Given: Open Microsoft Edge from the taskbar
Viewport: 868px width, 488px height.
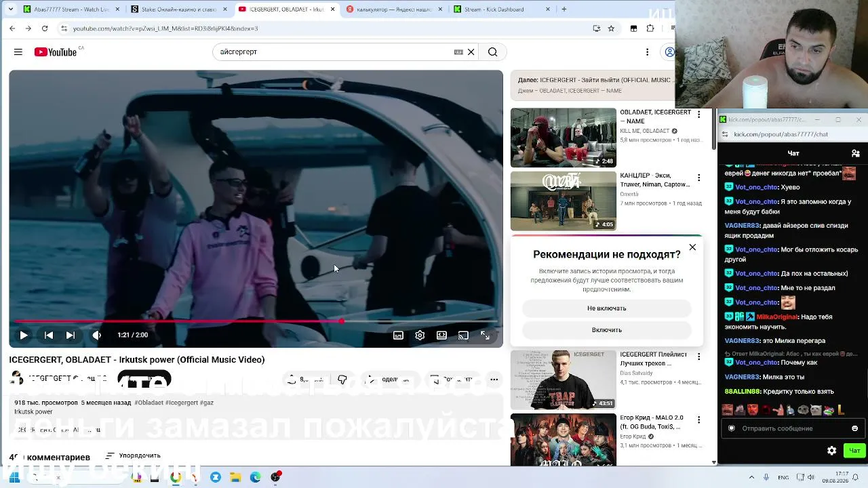Looking at the screenshot, I should pyautogui.click(x=256, y=477).
